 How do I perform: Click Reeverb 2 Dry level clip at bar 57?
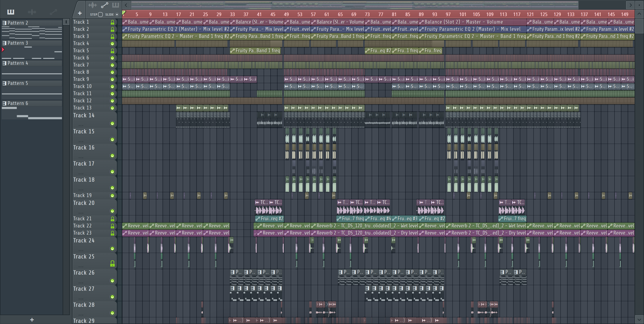[x=365, y=233]
